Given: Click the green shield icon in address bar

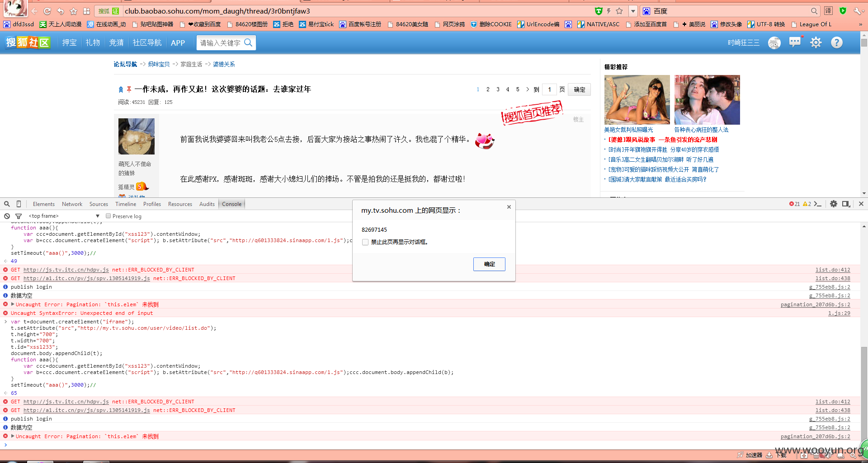Looking at the screenshot, I should click(599, 11).
